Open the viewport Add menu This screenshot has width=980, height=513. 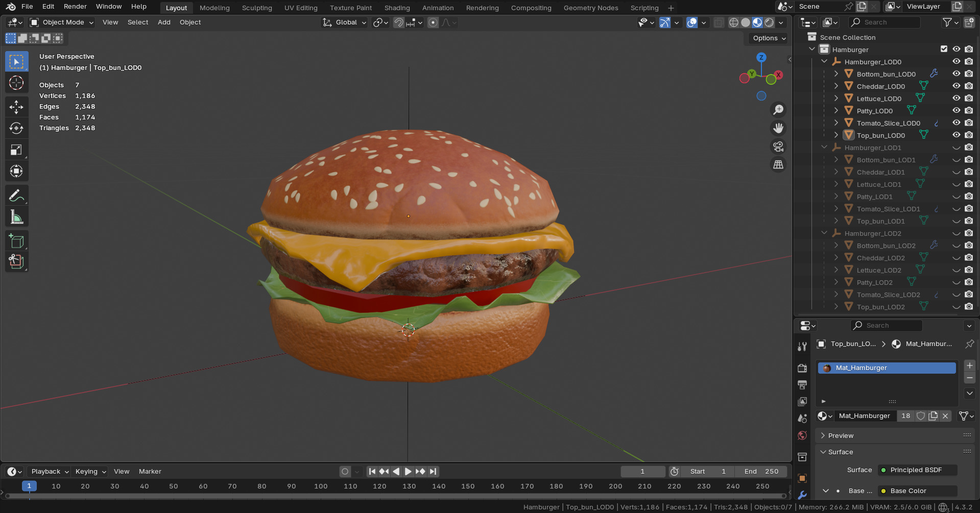click(x=164, y=22)
